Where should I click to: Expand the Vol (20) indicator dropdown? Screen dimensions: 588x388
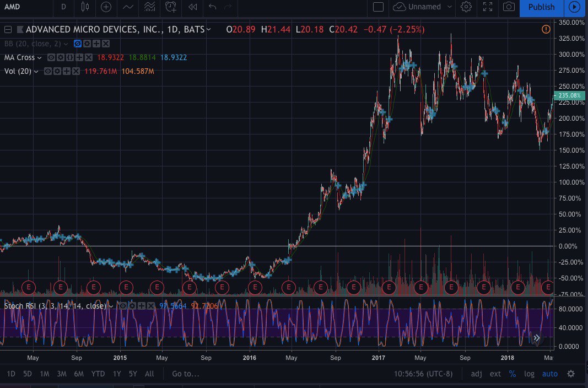click(x=37, y=71)
